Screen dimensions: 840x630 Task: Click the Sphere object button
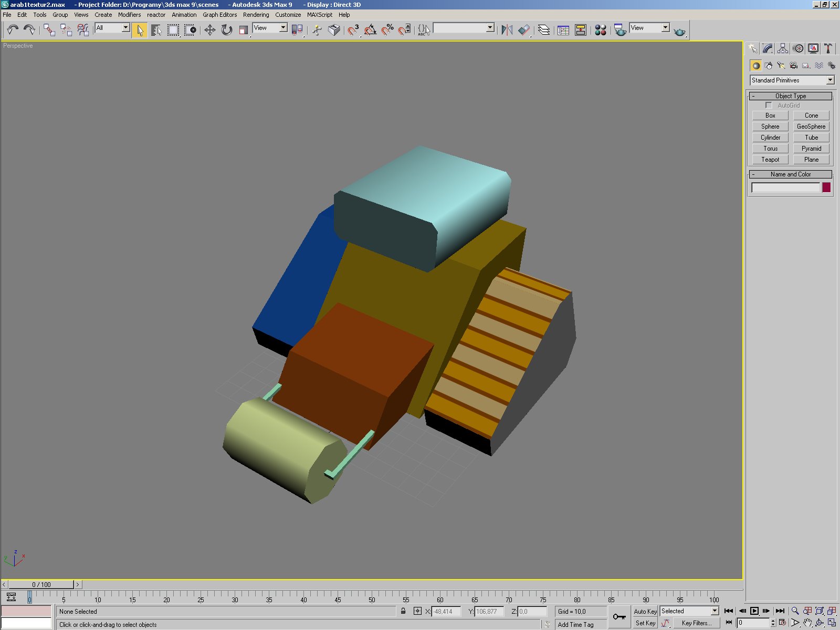pyautogui.click(x=770, y=127)
